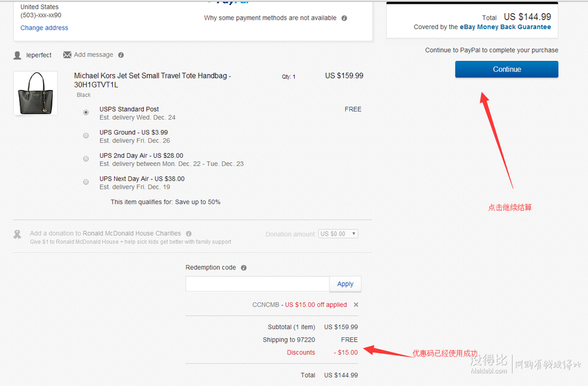
Task: Click the 'Black' color label
Action: click(x=84, y=95)
